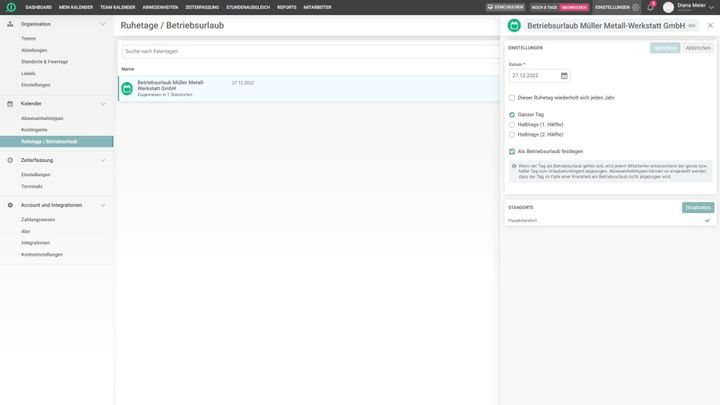Screen dimensions: 720x405
Task: Select Halbtags (1. Hälfte) option
Action: point(512,124)
